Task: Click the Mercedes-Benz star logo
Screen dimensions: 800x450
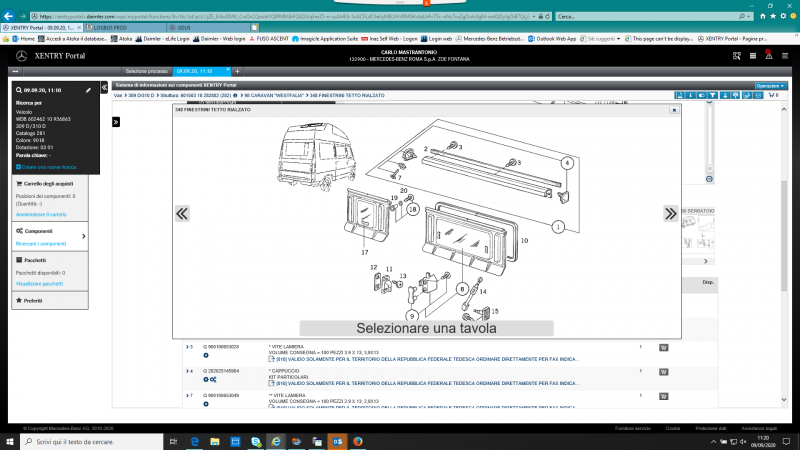Action: [x=21, y=56]
